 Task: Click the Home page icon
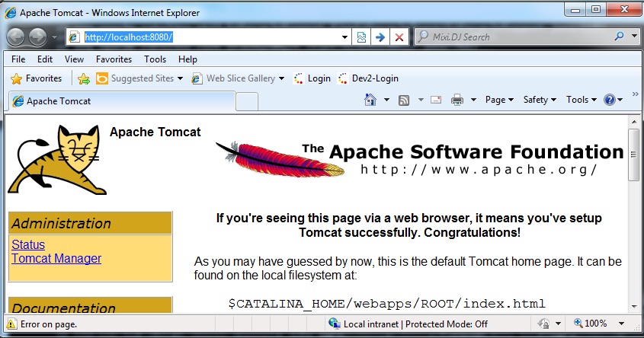click(370, 100)
